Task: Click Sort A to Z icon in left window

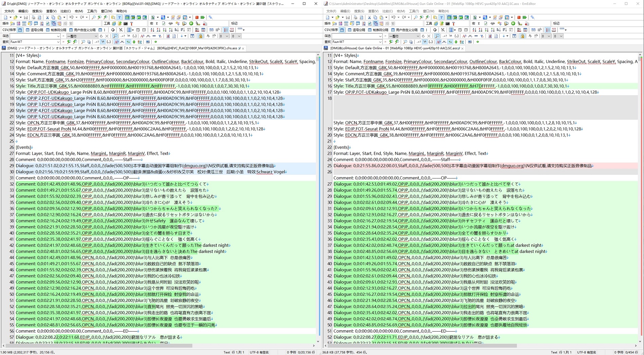Action: pyautogui.click(x=152, y=30)
